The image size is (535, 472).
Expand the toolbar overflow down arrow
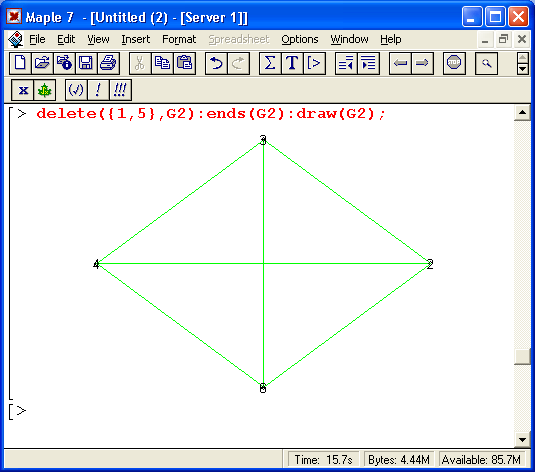pyautogui.click(x=523, y=69)
